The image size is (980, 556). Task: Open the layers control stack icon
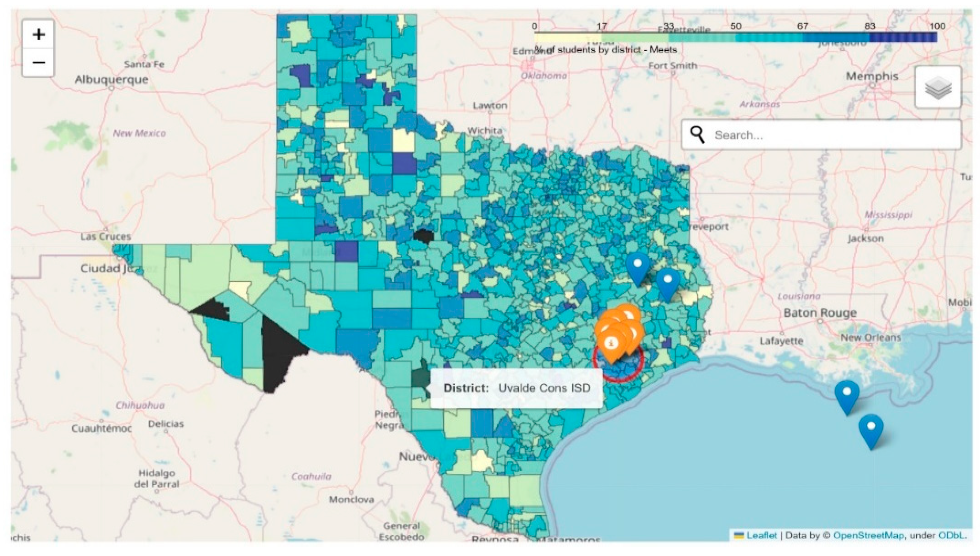point(938,88)
